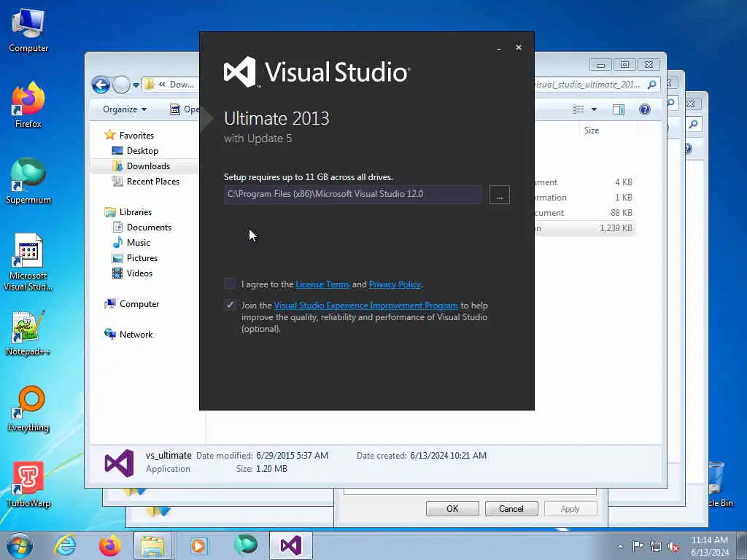
Task: Click the Action Center flag tray icon
Action: (638, 546)
